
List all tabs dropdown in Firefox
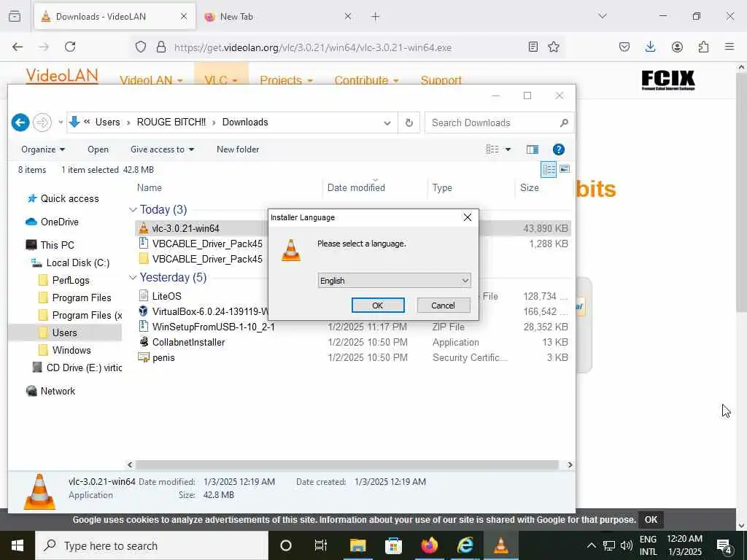603,16
